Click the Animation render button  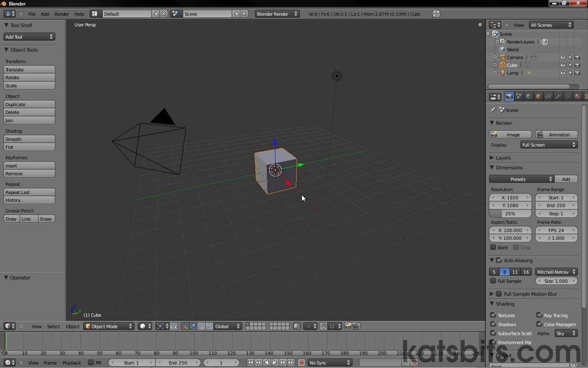556,135
